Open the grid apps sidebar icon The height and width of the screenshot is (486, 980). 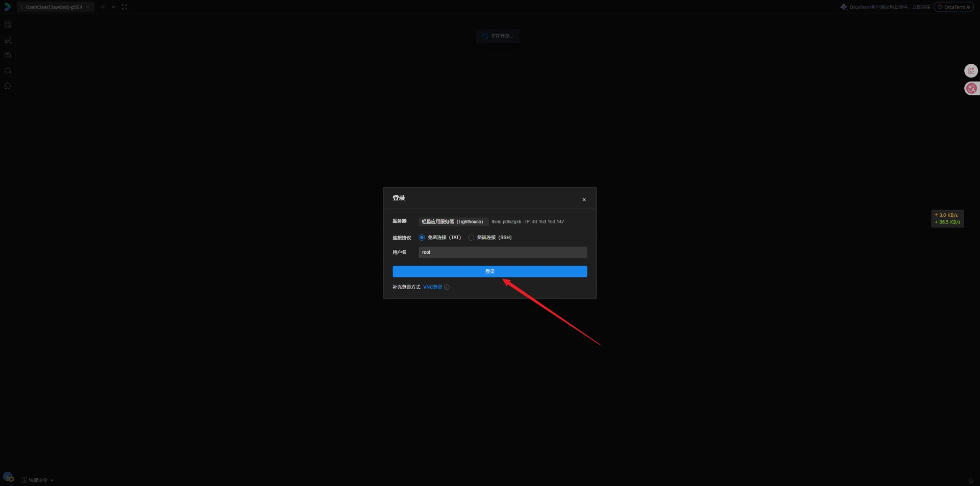click(x=8, y=24)
